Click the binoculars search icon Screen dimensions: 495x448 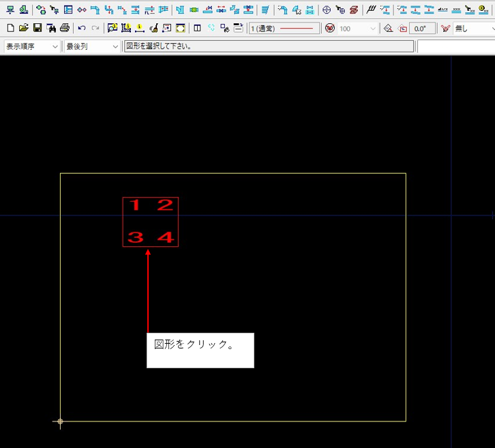[51, 29]
